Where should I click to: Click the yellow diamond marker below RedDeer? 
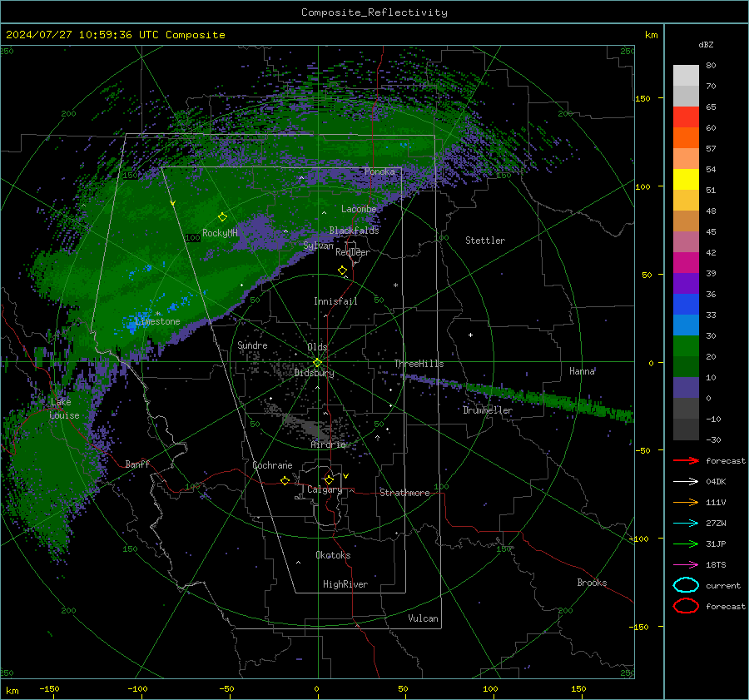point(342,271)
